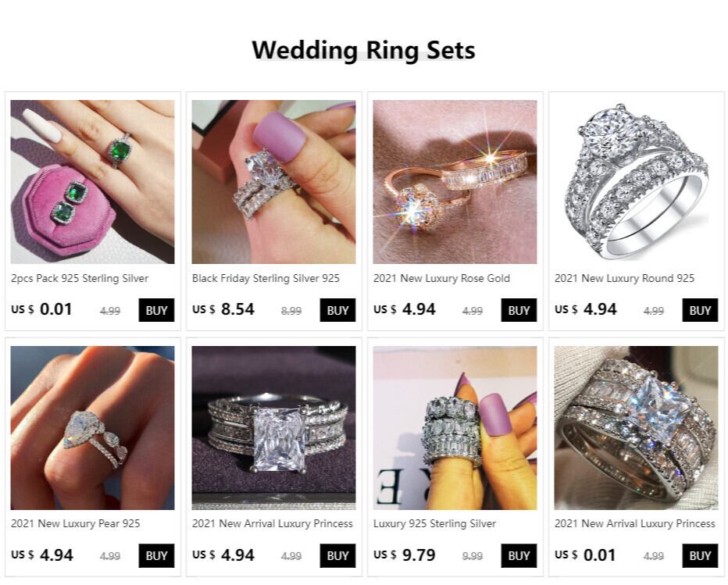Open the 2021 New Luxury Rose Gold title
728x585 pixels.
click(x=441, y=279)
